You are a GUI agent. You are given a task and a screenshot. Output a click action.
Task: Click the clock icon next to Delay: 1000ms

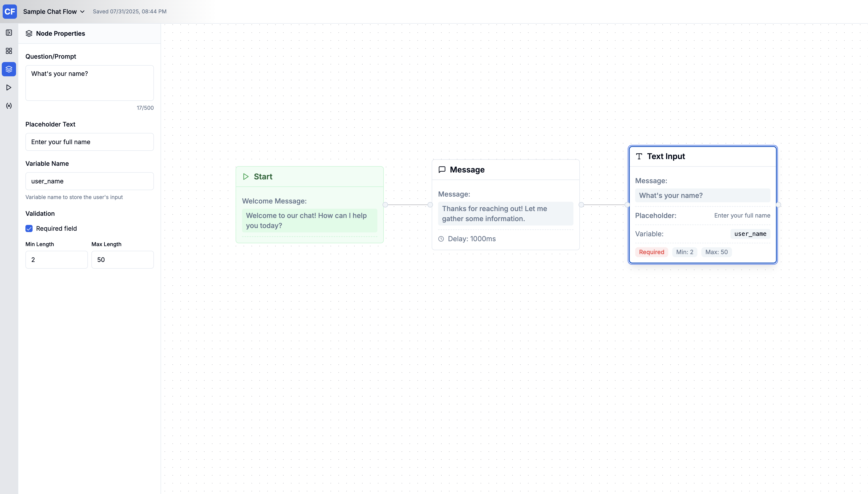pyautogui.click(x=441, y=239)
